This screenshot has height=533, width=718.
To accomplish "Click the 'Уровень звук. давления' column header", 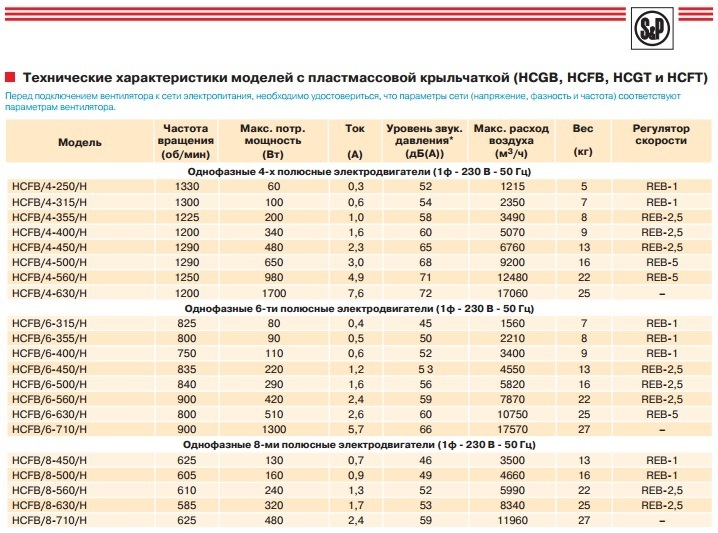I will point(425,143).
